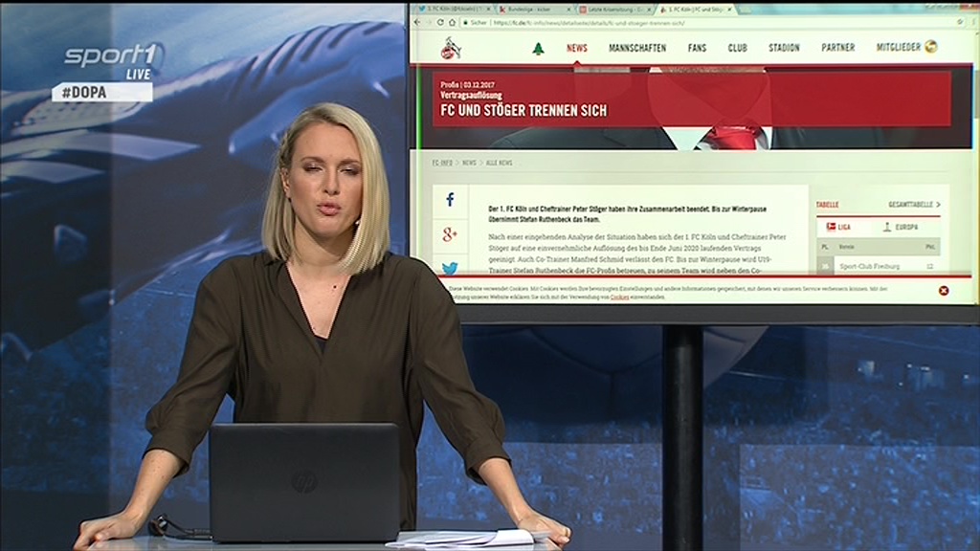The height and width of the screenshot is (551, 980).
Task: Open the FANS navigation menu
Action: pyautogui.click(x=697, y=48)
